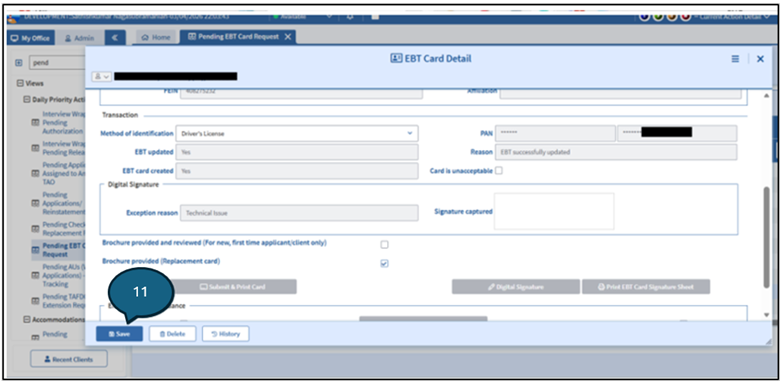Screen dimensions: 780x381
Task: Click the Save button
Action: [x=119, y=334]
